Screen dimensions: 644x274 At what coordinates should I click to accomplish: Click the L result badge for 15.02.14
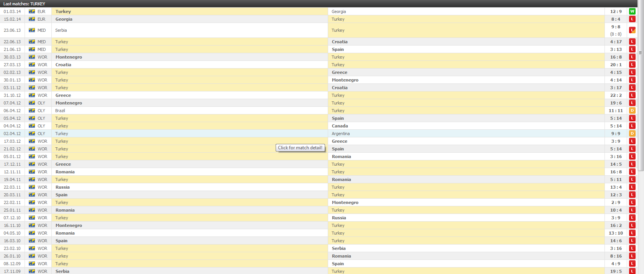click(632, 19)
